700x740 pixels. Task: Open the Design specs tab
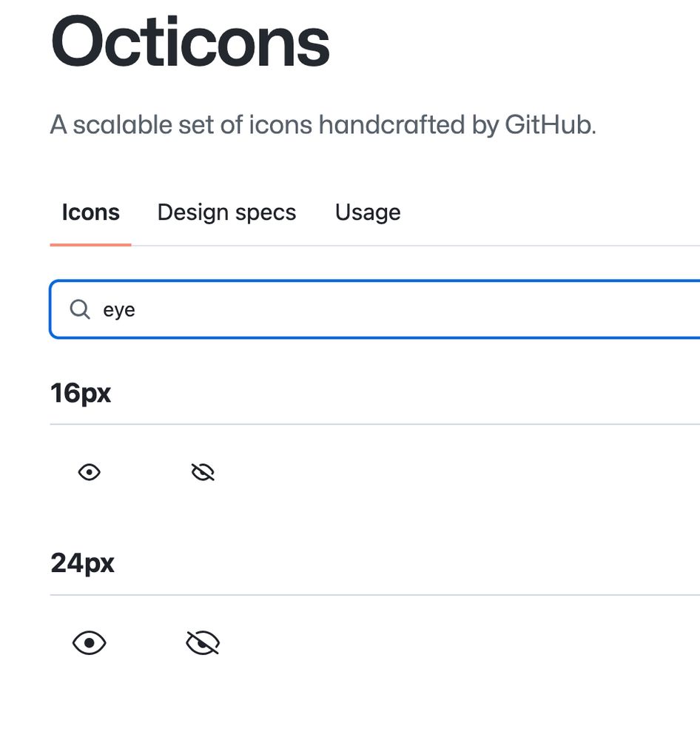(x=226, y=213)
